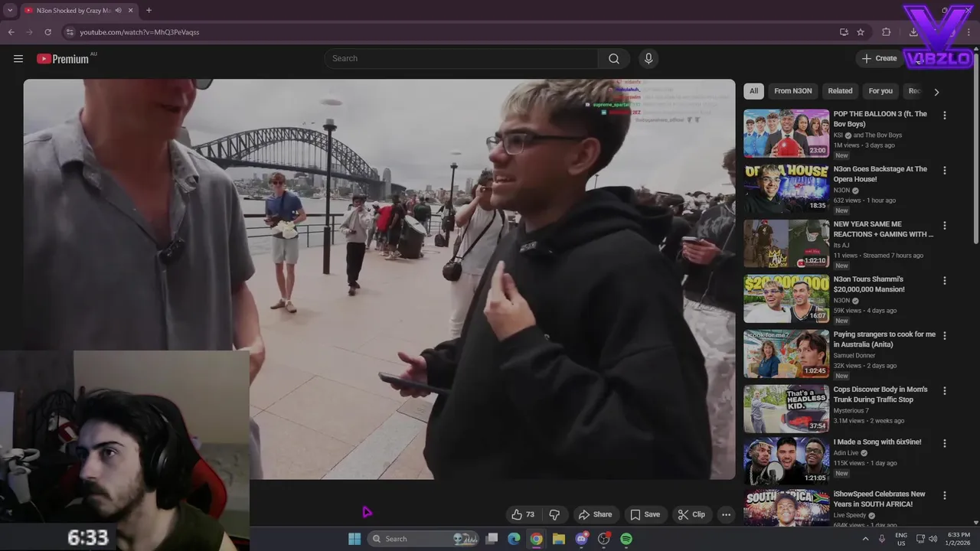The height and width of the screenshot is (551, 980).
Task: Open Chrome extensions puzzle icon
Action: pos(887,32)
